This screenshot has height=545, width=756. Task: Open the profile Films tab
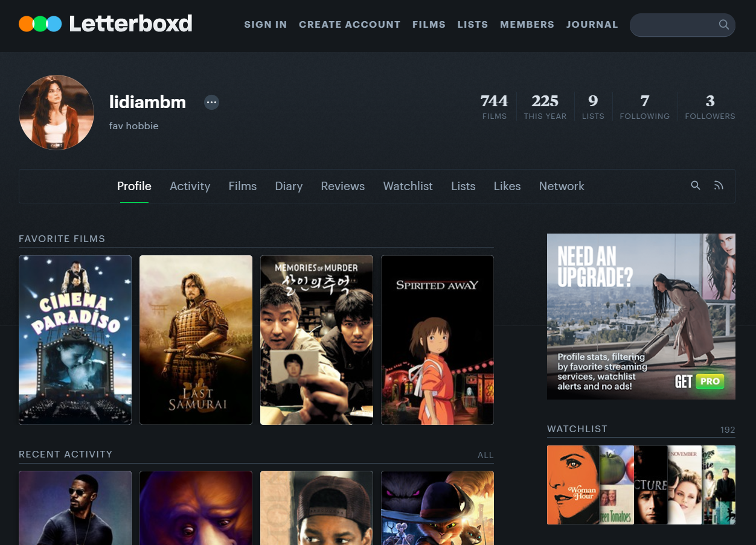tap(243, 186)
